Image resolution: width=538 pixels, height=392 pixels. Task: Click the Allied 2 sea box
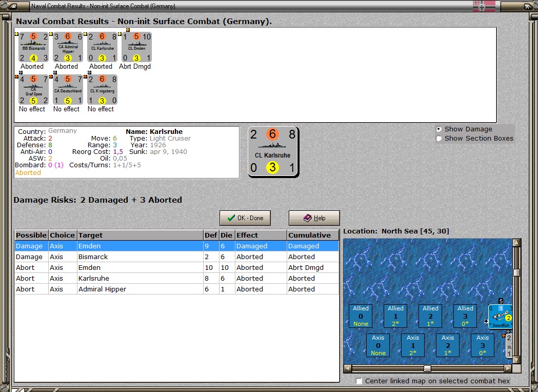click(x=430, y=316)
